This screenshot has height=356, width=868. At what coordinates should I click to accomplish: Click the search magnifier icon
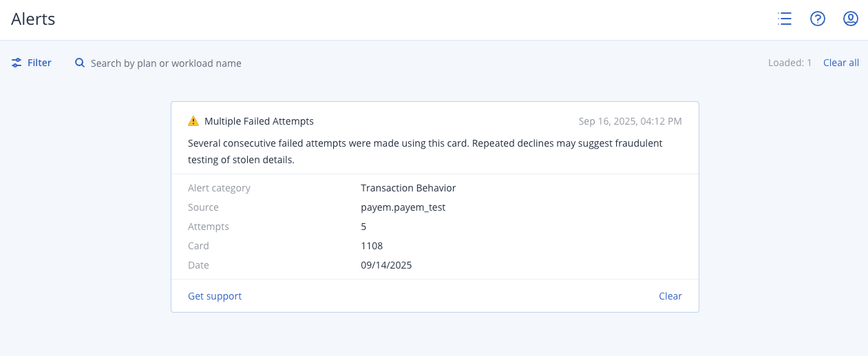click(80, 63)
